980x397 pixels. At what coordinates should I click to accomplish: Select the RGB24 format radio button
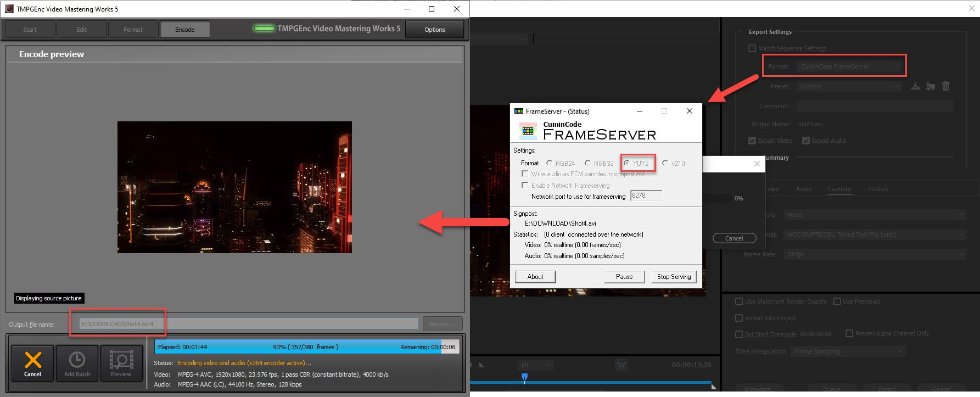click(549, 163)
